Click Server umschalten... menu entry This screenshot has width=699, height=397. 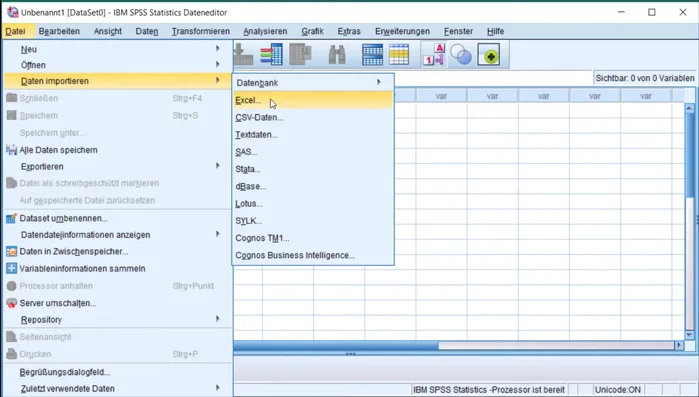[x=117, y=303]
